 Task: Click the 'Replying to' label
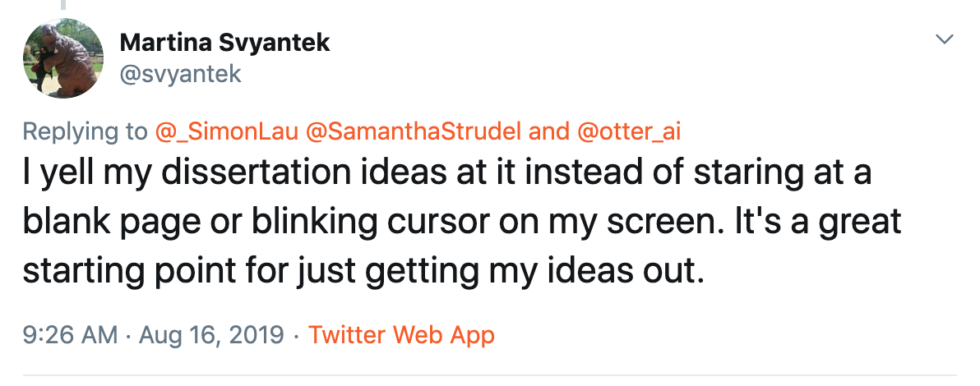coord(85,131)
